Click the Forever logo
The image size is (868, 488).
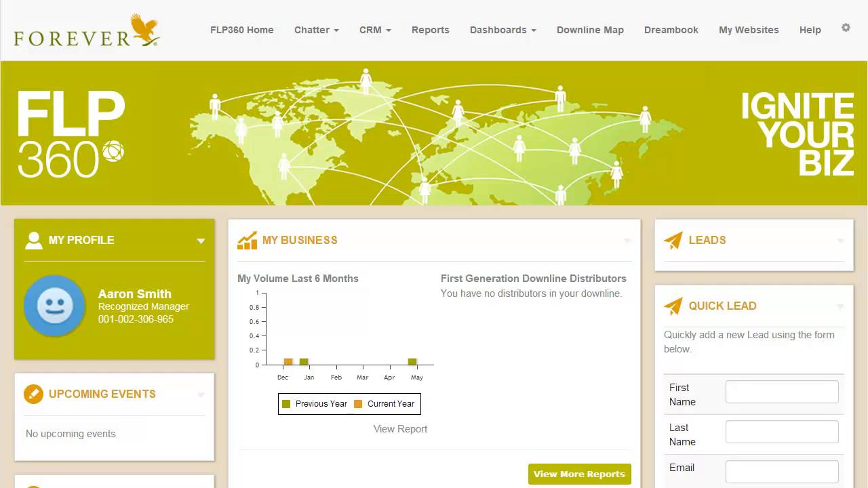pos(87,30)
